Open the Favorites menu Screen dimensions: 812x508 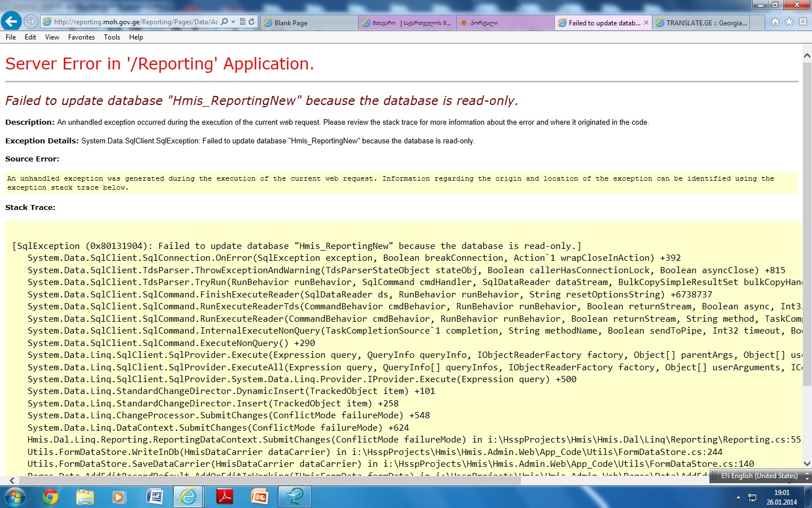(81, 37)
